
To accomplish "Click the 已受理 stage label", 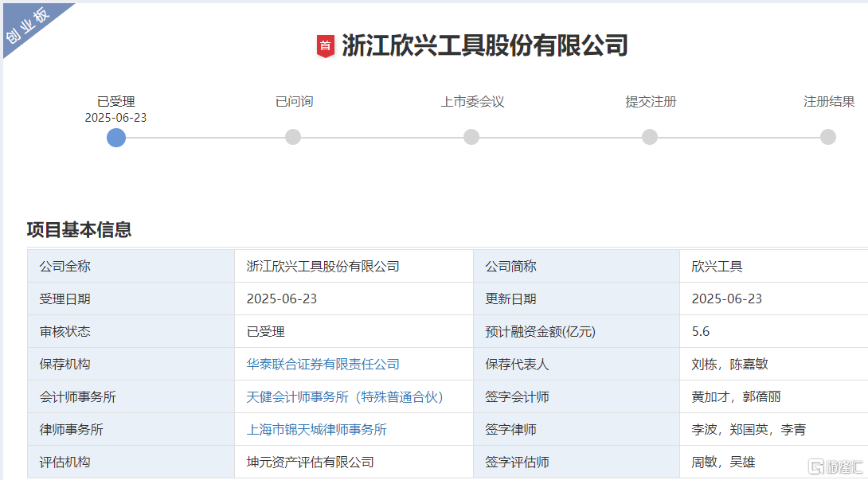I will coord(115,102).
